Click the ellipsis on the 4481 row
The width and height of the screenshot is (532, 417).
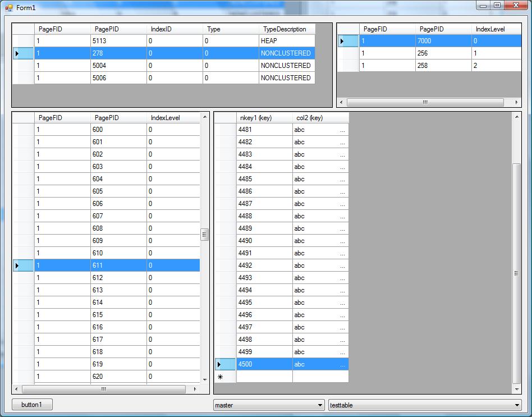(x=342, y=130)
